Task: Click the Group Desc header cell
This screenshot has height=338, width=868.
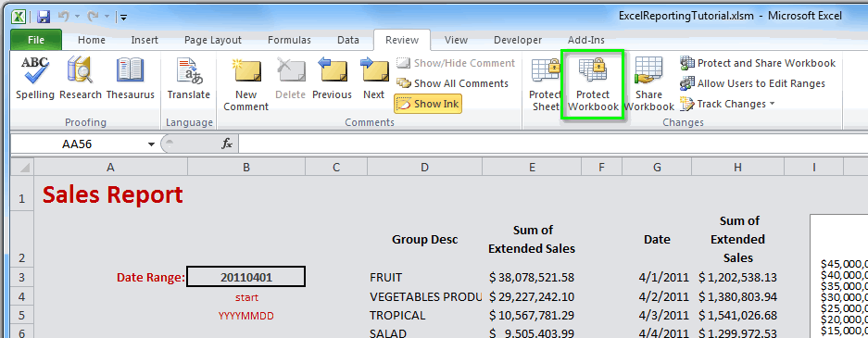Action: point(424,240)
